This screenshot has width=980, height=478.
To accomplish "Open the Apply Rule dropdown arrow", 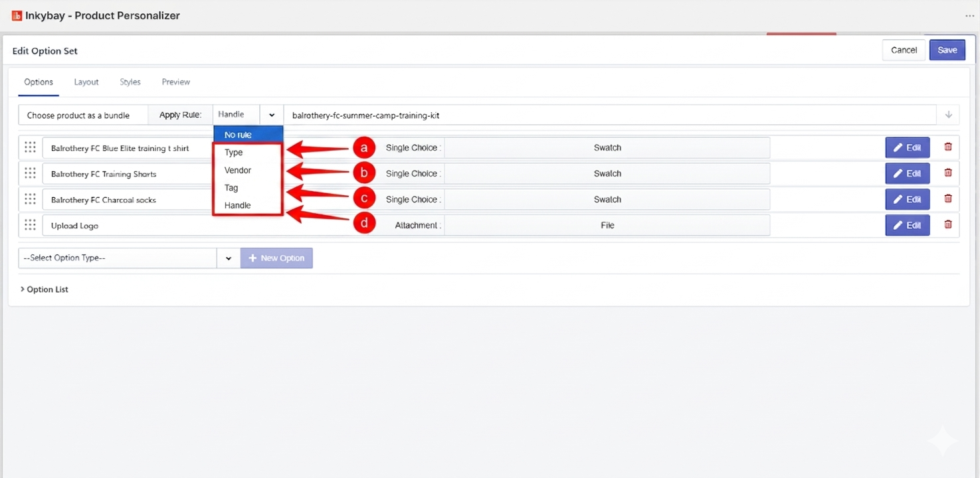I will (272, 115).
